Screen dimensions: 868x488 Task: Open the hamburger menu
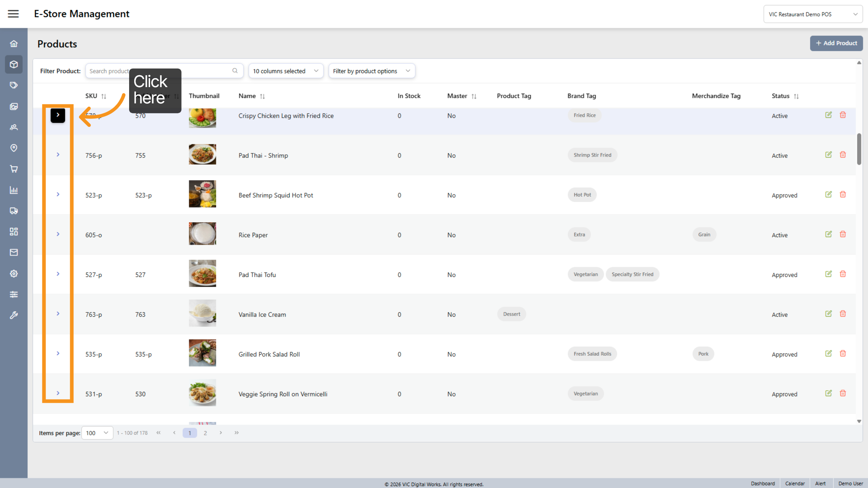click(13, 14)
